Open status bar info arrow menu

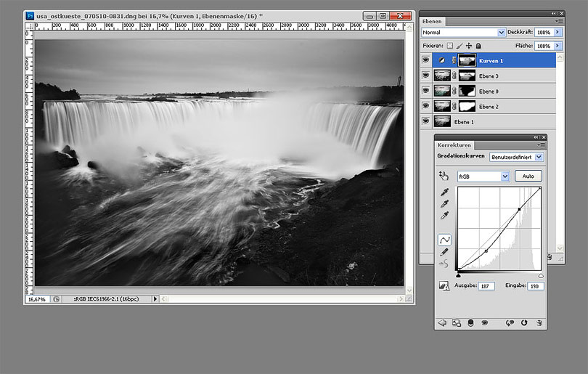coord(155,299)
